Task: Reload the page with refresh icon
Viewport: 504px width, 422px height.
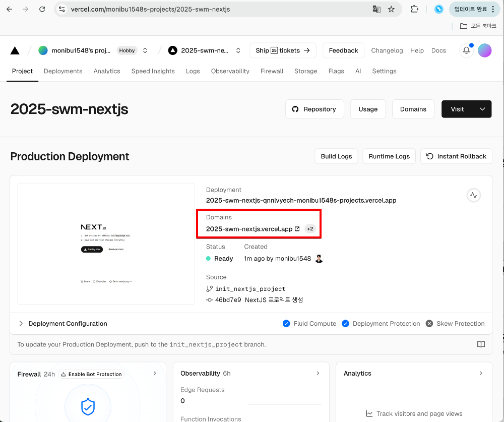Action: (x=42, y=10)
